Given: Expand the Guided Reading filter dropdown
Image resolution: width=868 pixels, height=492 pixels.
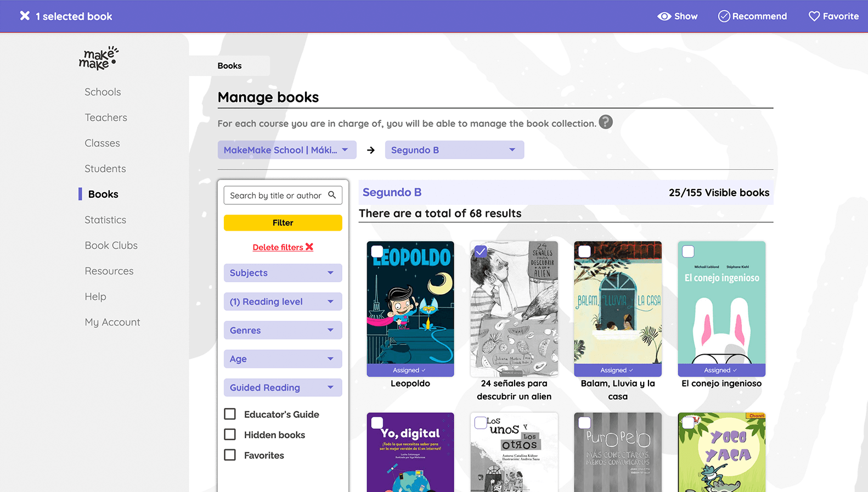Looking at the screenshot, I should (283, 387).
